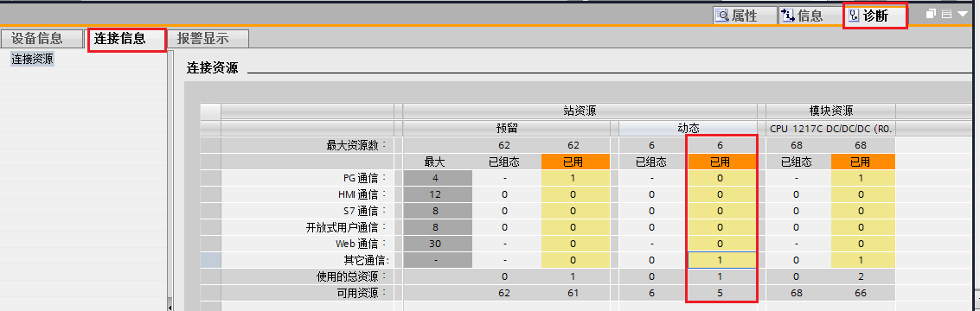The width and height of the screenshot is (980, 311).
Task: Click the 已组态 header under 动态
Action: pos(651,162)
